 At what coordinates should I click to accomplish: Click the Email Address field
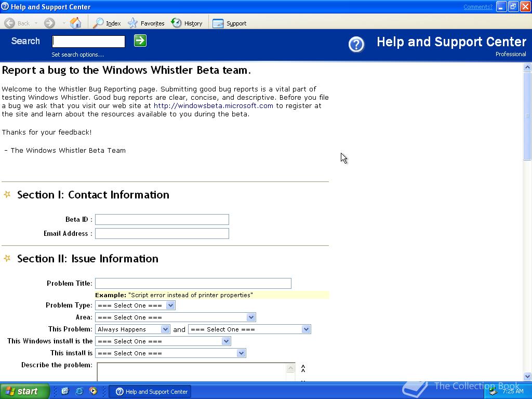(x=162, y=233)
